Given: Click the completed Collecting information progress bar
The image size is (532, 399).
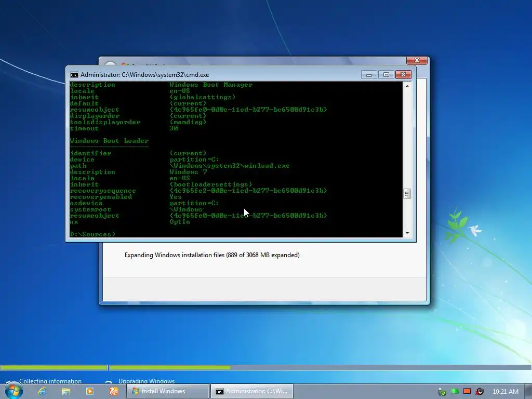Looking at the screenshot, I should pos(54,367).
